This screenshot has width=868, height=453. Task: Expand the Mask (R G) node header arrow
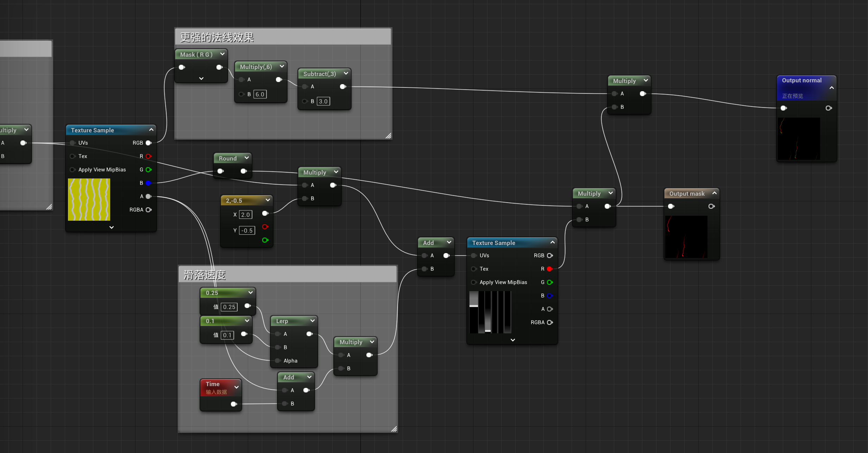[222, 54]
